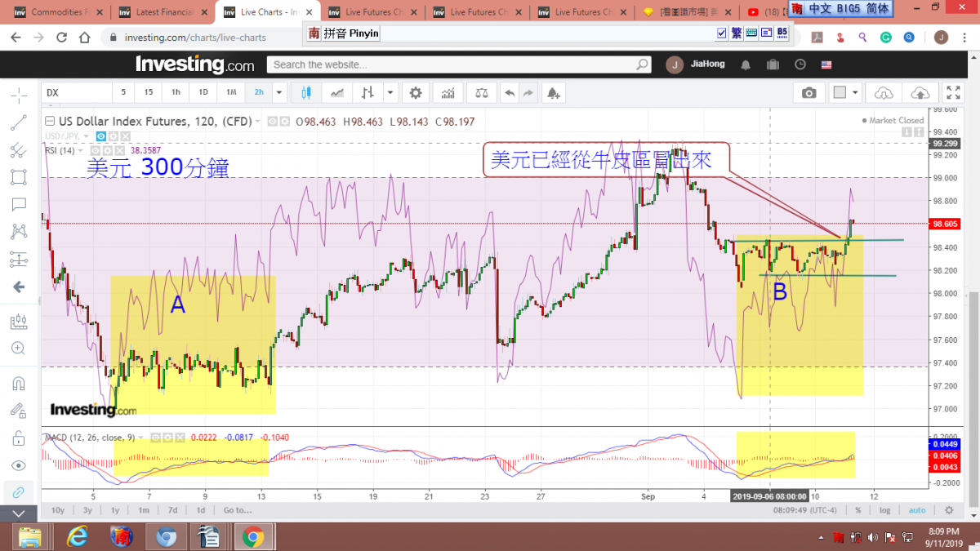Open the indicators panel icon

pos(447,92)
